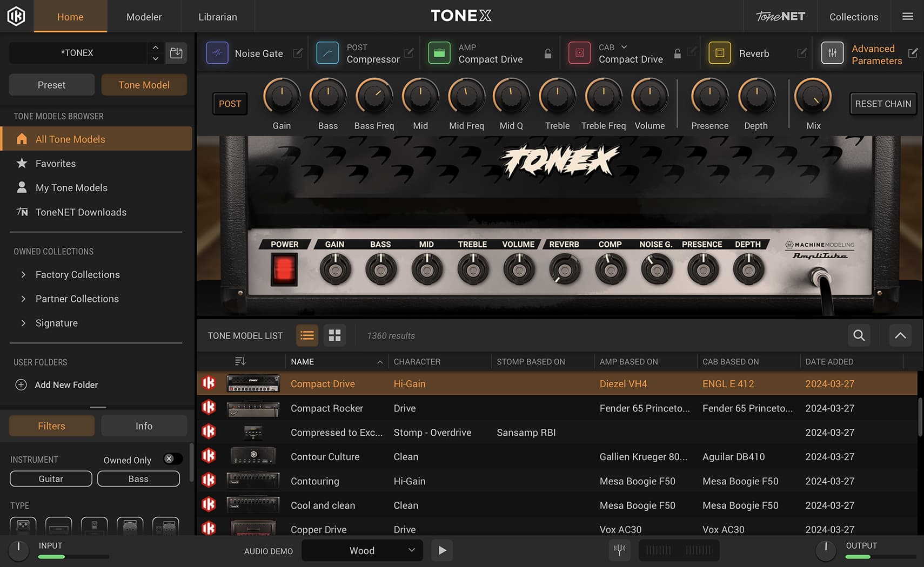Switch to the Tone Model button
The height and width of the screenshot is (567, 924).
tap(144, 84)
